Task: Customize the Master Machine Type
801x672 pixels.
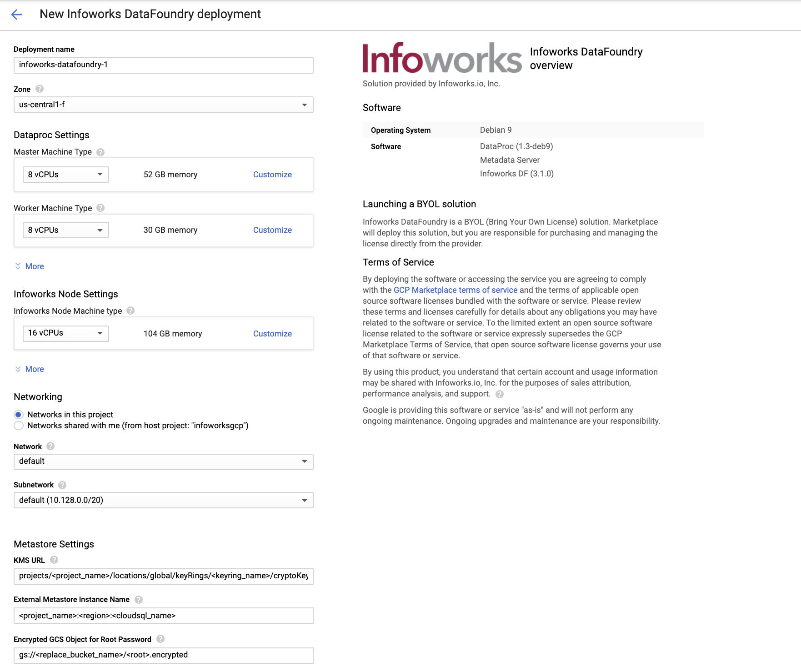Action: coord(272,175)
